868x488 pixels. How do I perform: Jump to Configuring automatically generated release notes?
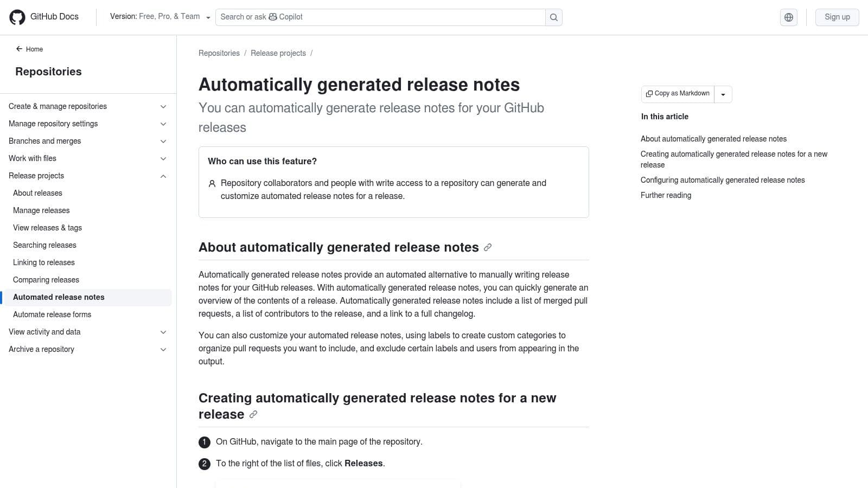pos(723,180)
